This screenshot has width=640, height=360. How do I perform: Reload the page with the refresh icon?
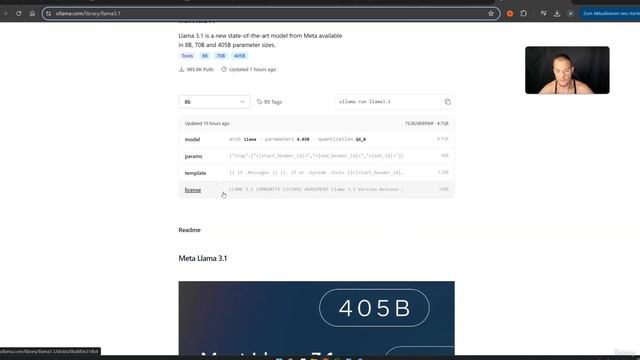(x=19, y=13)
